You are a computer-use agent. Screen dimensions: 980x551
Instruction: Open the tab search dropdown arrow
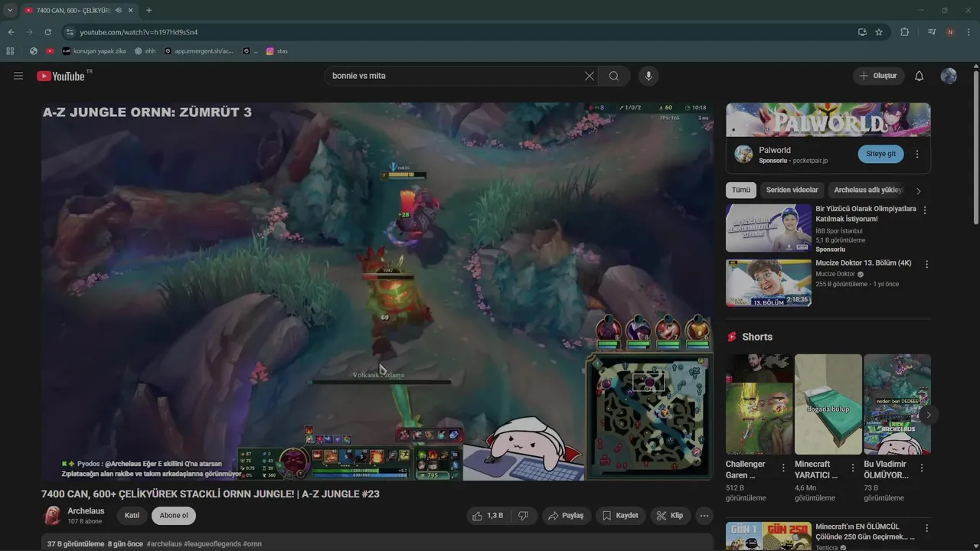click(10, 10)
